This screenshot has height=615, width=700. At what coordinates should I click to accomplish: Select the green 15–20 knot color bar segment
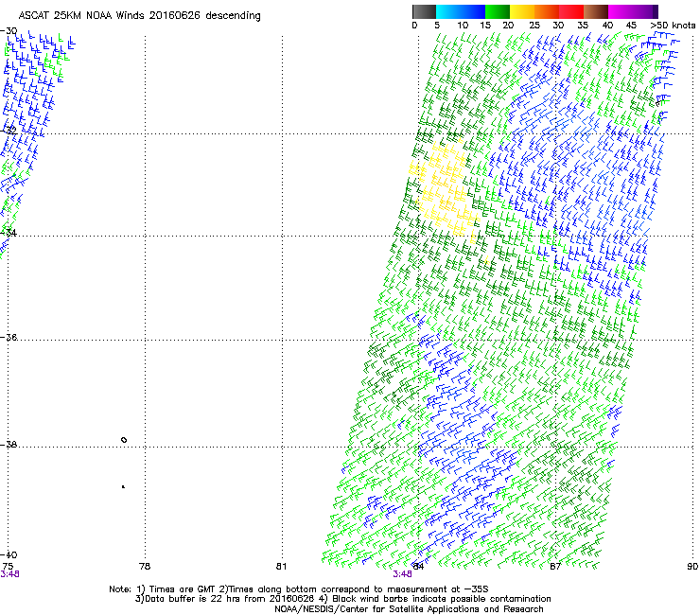click(x=498, y=11)
